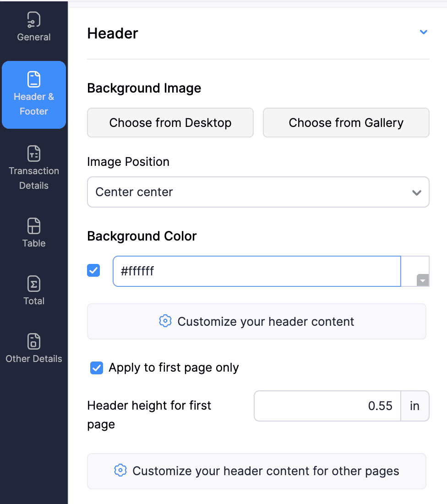Switch to the Transaction Details tab
Viewport: 447px width, 504px height.
(x=34, y=178)
